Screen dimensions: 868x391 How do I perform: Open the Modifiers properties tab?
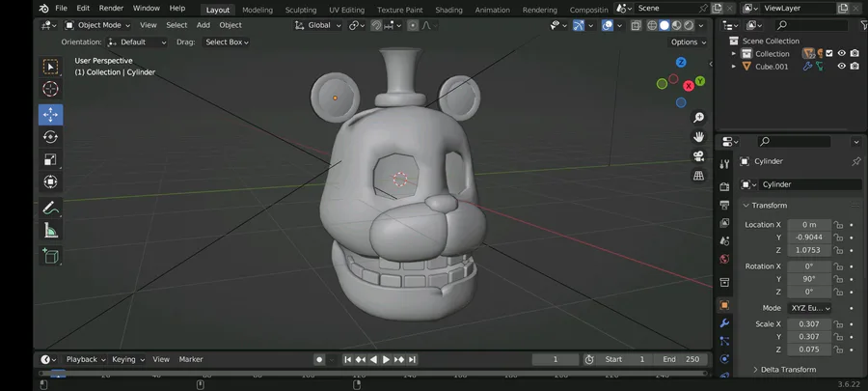(x=724, y=322)
